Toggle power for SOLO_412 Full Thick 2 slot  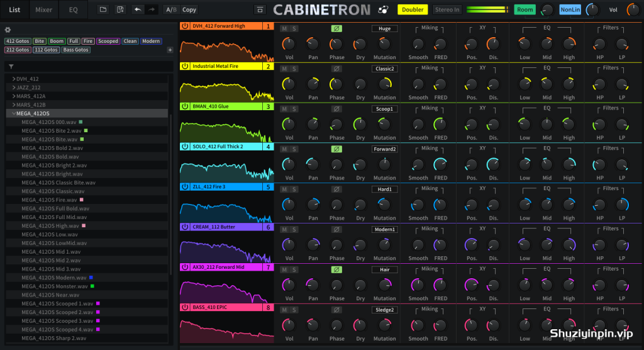point(186,147)
